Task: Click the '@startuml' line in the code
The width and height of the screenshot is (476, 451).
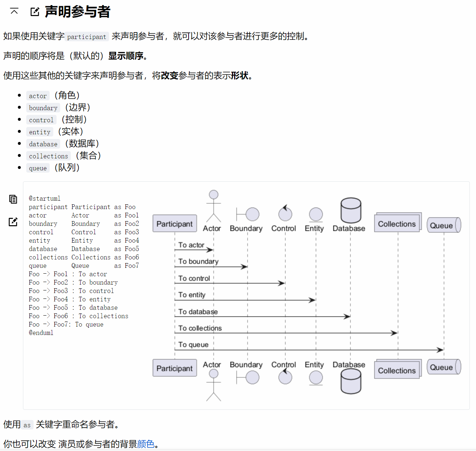Action: click(44, 198)
